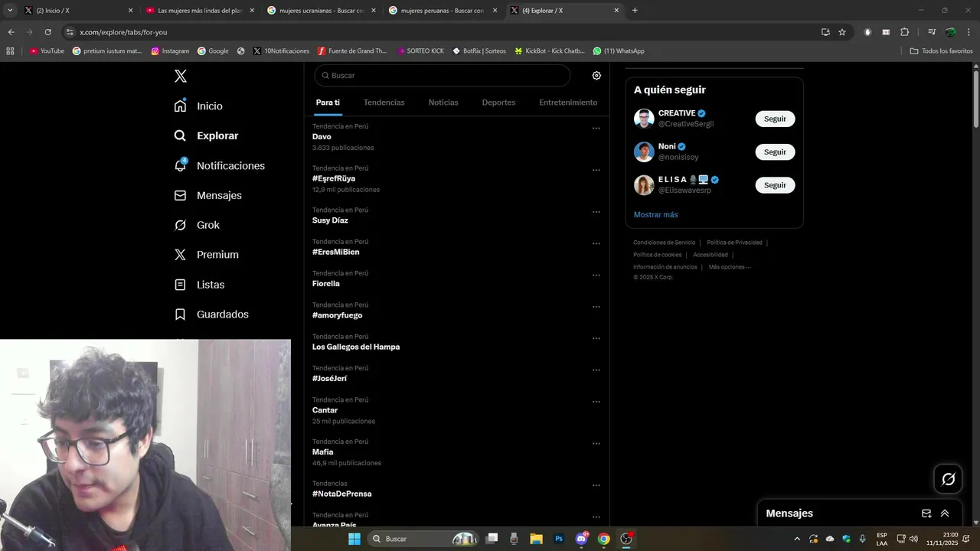This screenshot has width=980, height=551.
Task: Follow Noni with the Seguir button
Action: coord(775,152)
